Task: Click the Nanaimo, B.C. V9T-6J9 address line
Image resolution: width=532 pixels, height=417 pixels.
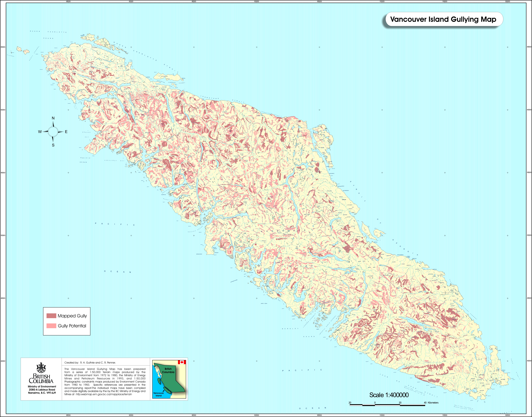Action: [x=42, y=393]
